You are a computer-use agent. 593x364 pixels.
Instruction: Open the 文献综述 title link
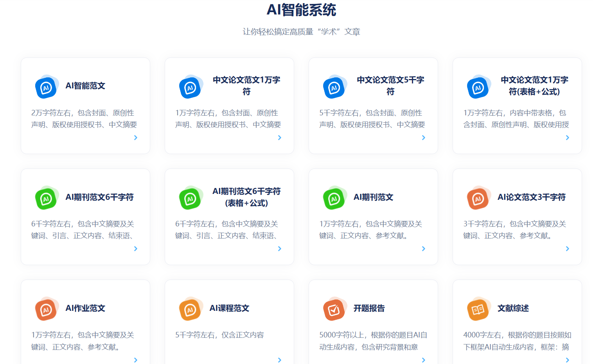513,308
